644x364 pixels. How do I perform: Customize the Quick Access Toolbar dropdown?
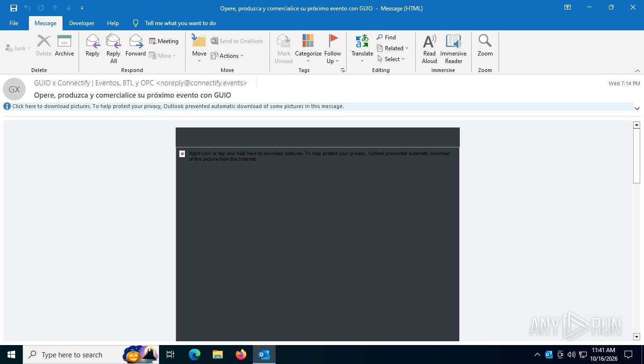click(82, 8)
